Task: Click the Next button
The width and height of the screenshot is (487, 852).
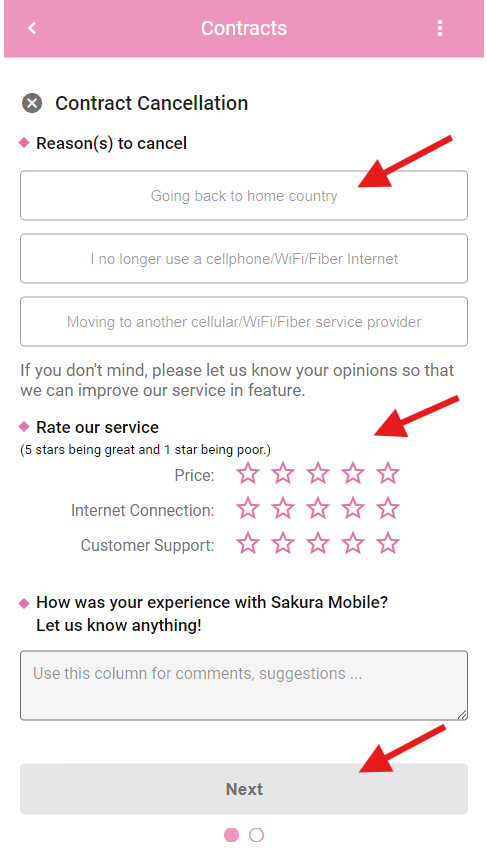Action: pos(244,789)
